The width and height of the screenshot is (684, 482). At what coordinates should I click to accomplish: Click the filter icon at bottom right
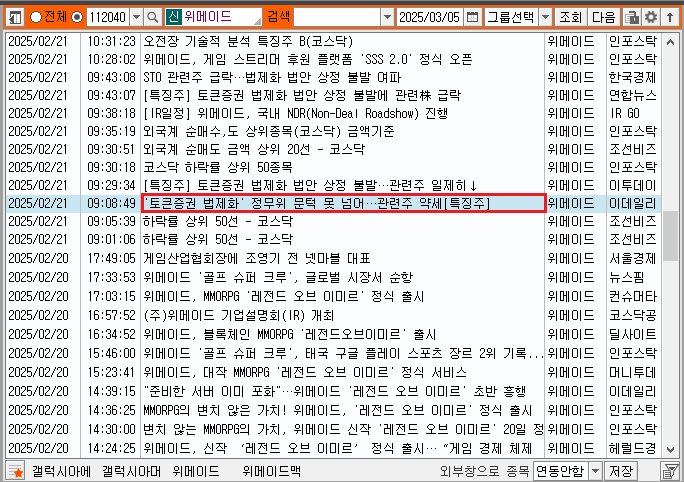[669, 471]
